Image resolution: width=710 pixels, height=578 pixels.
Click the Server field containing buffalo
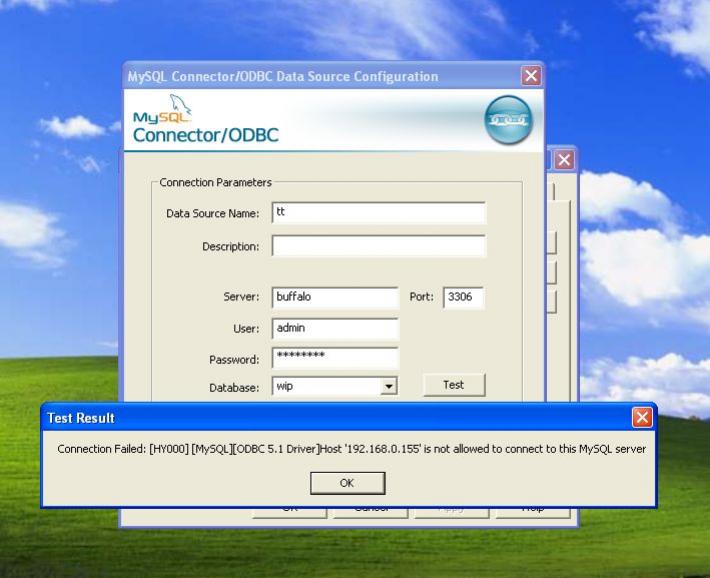point(335,297)
